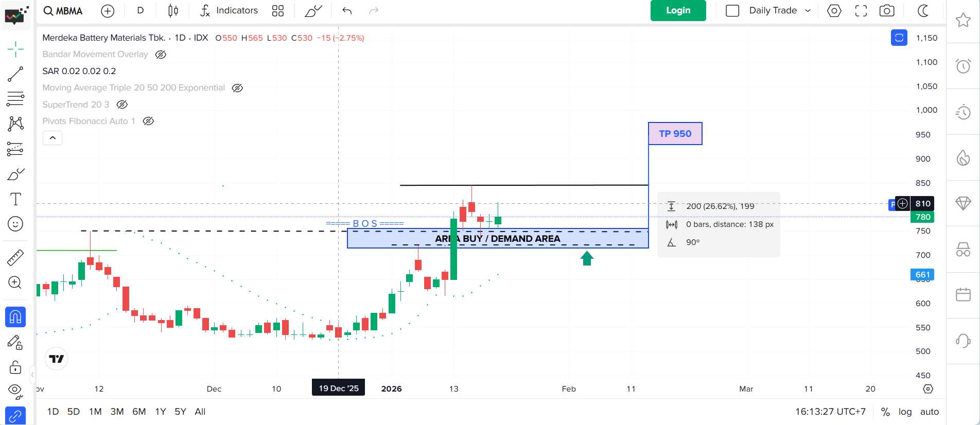980x425 pixels.
Task: Expand the Daily Trade layout dropdown
Action: (x=808, y=11)
